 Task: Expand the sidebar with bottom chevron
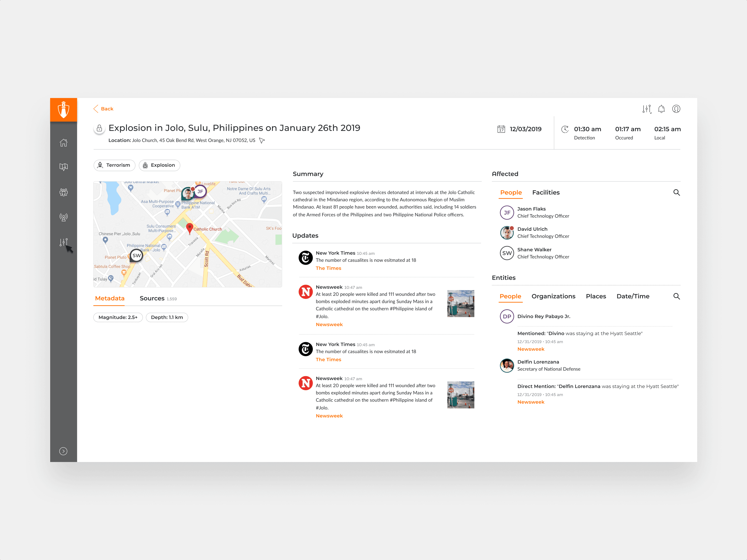coord(64,451)
